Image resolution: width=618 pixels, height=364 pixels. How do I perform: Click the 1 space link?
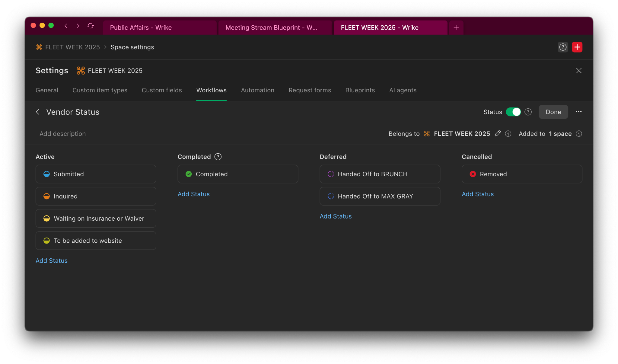click(560, 134)
